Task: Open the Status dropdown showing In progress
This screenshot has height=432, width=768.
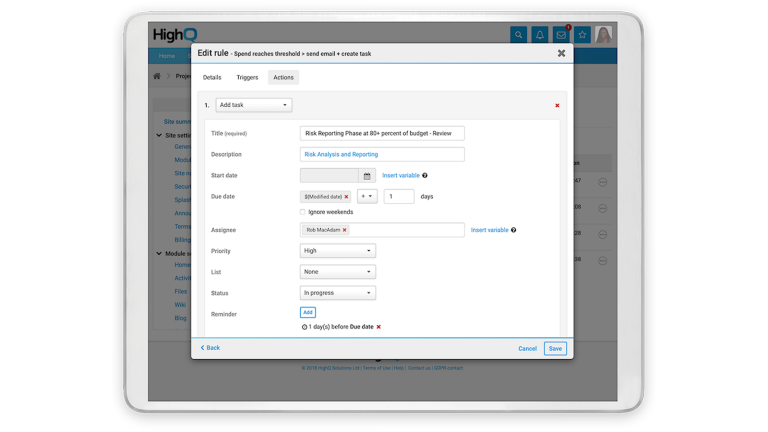Action: (338, 293)
